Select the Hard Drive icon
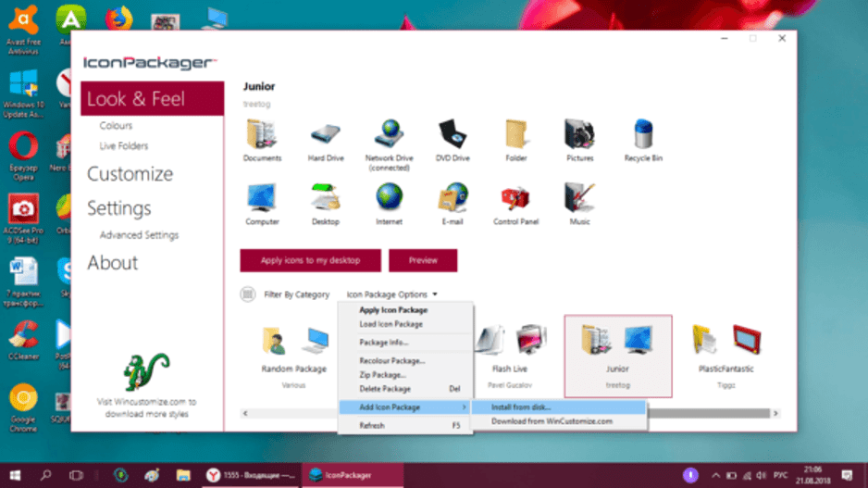868x488 pixels. click(326, 135)
